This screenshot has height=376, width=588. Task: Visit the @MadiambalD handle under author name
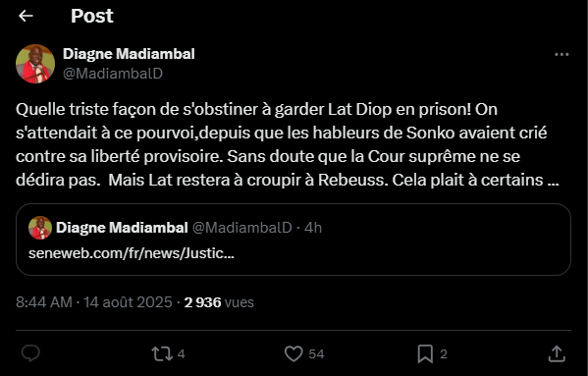113,74
